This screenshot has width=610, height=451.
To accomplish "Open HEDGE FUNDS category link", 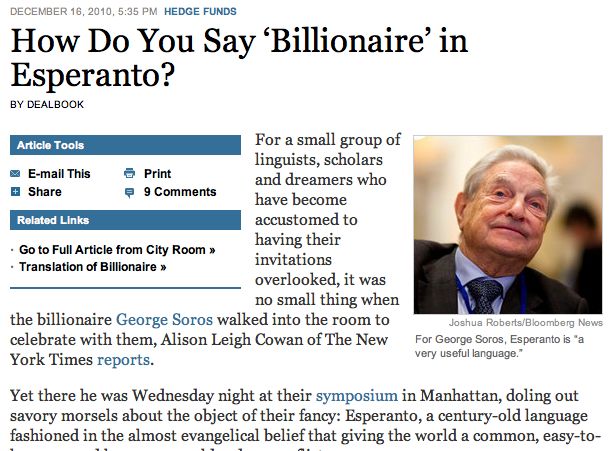I will click(200, 12).
